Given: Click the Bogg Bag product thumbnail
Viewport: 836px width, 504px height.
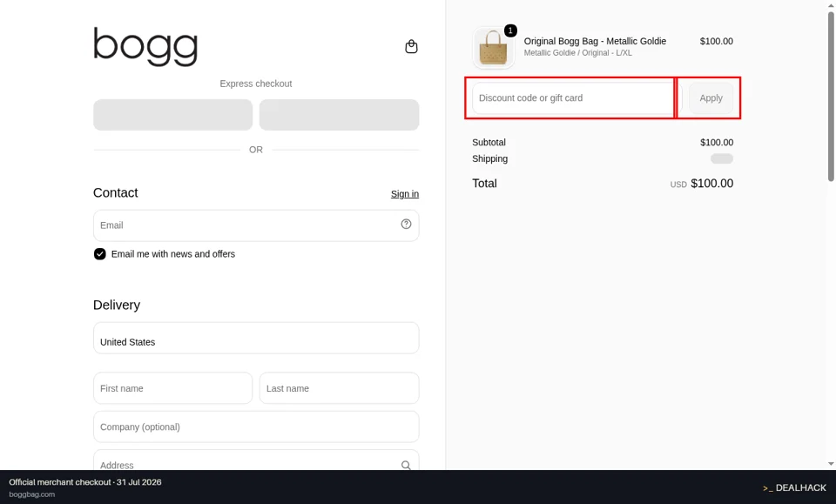Looking at the screenshot, I should pos(493,48).
